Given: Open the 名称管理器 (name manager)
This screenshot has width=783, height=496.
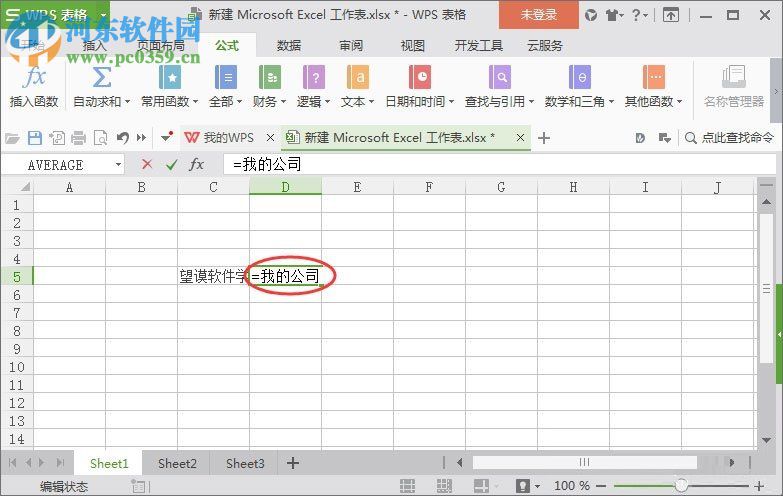Looking at the screenshot, I should click(x=734, y=86).
